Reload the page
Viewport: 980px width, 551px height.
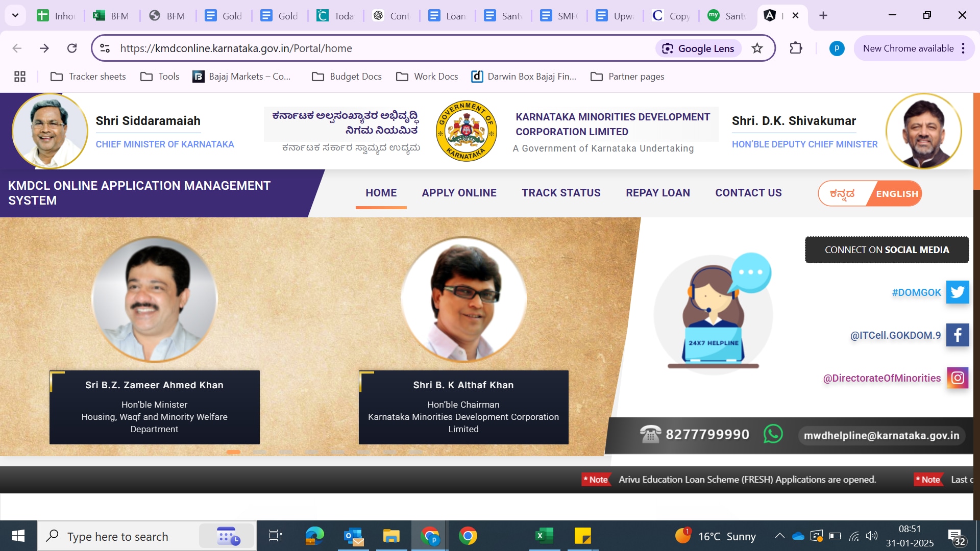tap(72, 48)
